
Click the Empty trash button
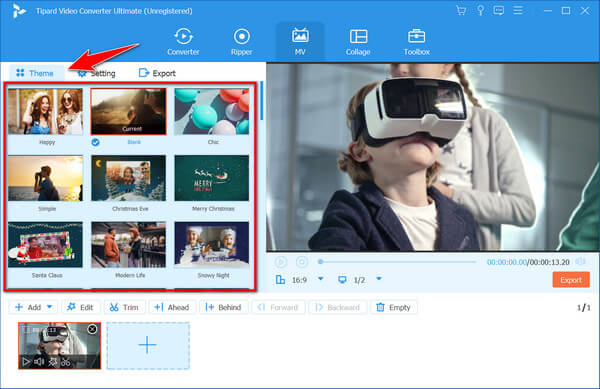coord(394,307)
